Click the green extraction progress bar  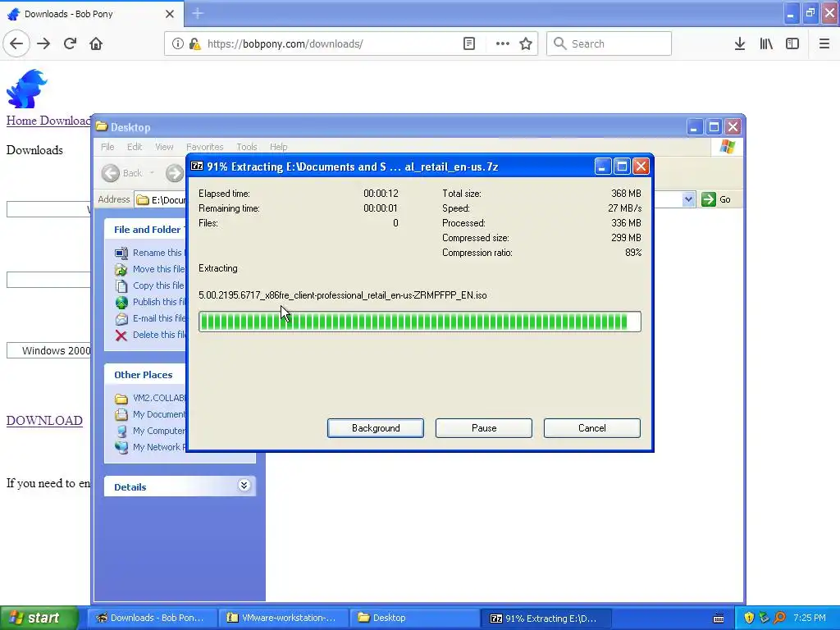coord(419,322)
